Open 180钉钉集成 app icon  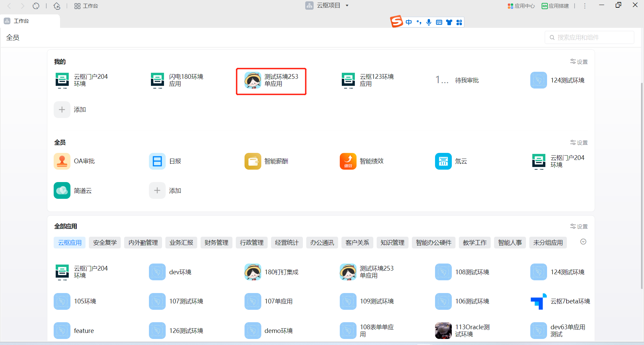pos(253,272)
